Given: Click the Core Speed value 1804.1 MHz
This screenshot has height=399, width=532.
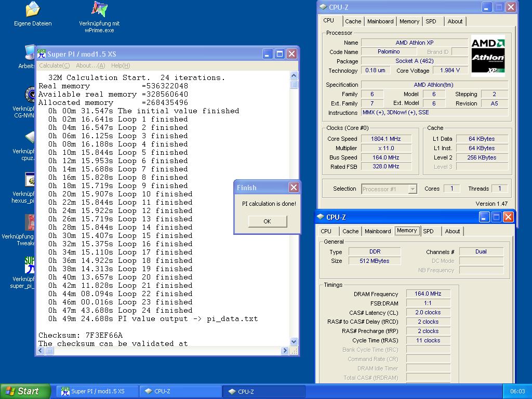Looking at the screenshot, I should 386,139.
